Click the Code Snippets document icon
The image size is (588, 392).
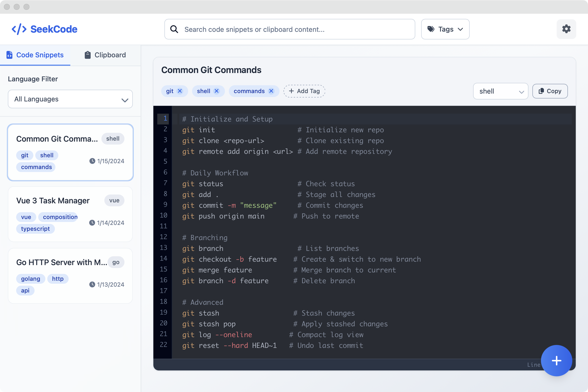click(x=10, y=55)
